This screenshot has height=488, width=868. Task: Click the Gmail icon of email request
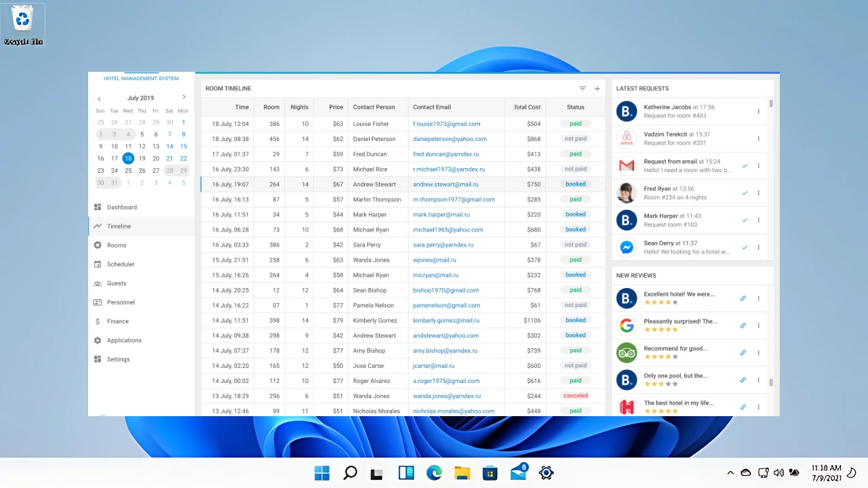[627, 165]
